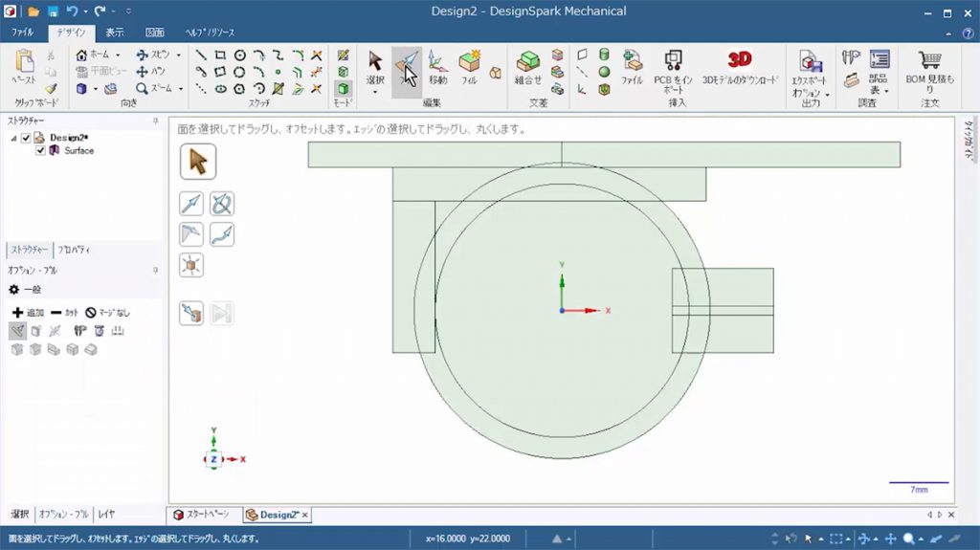Select the No Merge (マージなし) option
Image resolution: width=980 pixels, height=550 pixels.
point(107,313)
